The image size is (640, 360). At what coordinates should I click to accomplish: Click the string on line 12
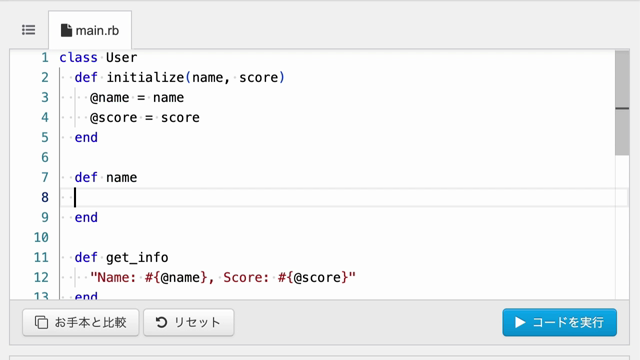click(x=223, y=278)
